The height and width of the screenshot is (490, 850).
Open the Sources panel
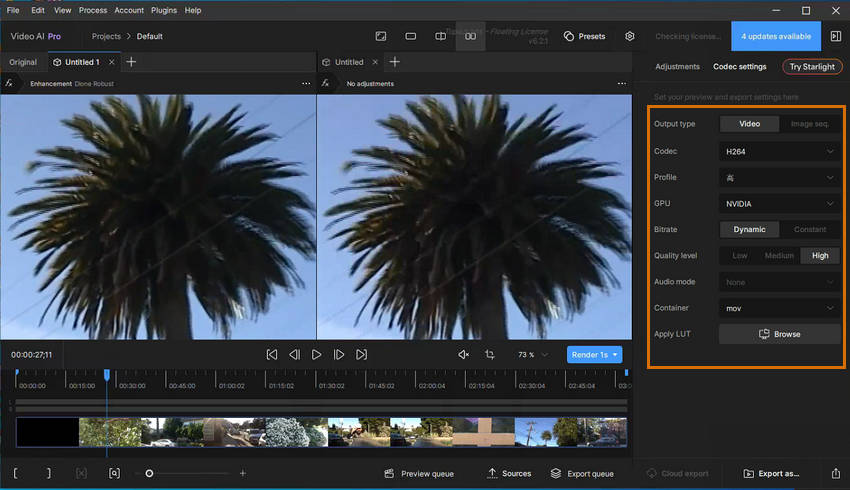click(x=509, y=474)
